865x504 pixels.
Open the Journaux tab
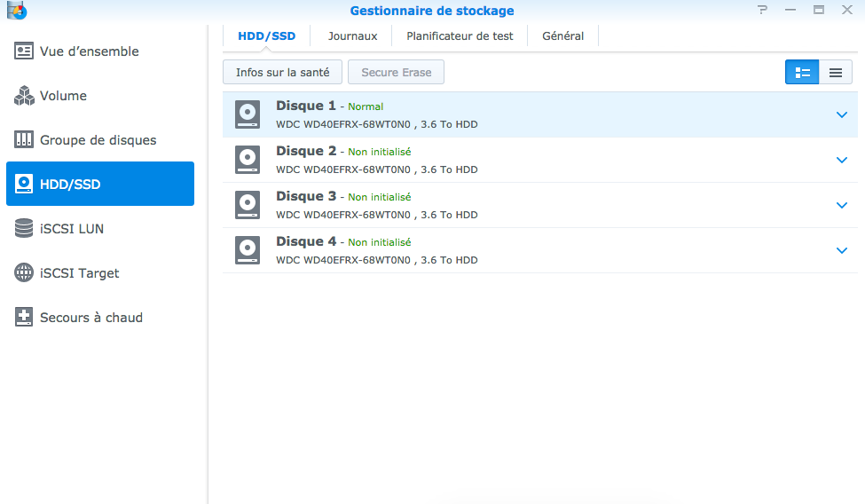coord(352,35)
